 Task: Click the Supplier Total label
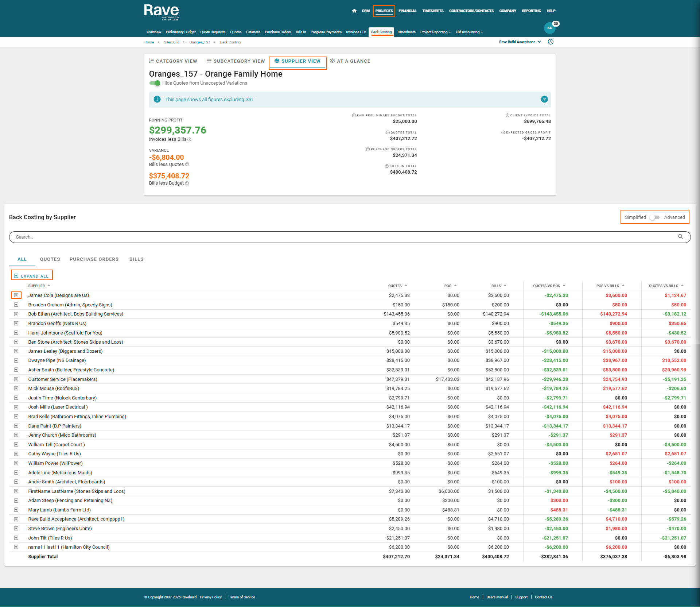pos(43,557)
